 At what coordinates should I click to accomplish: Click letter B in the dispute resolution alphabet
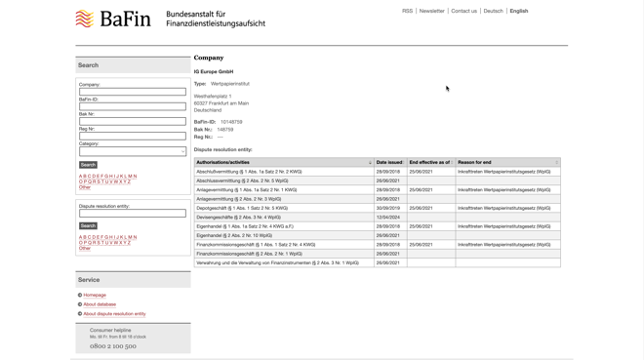pyautogui.click(x=85, y=237)
